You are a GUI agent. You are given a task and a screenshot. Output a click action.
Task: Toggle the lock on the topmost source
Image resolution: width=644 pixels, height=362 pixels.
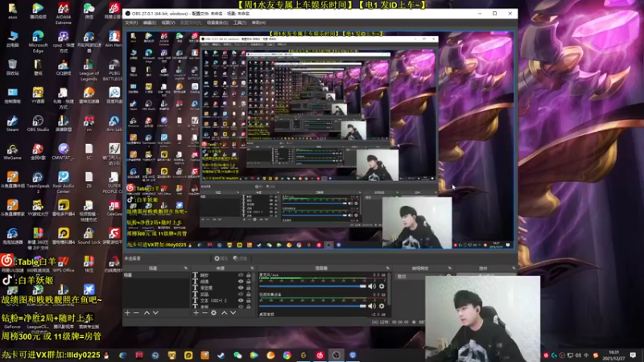(249, 275)
